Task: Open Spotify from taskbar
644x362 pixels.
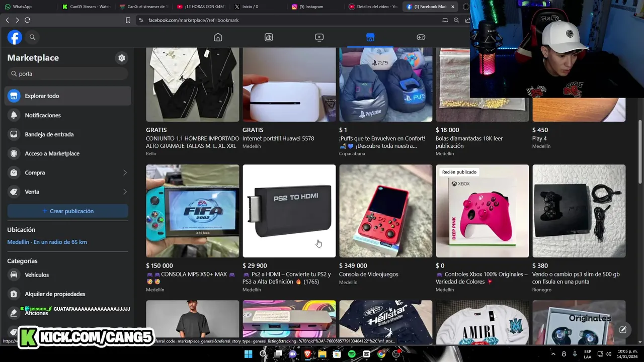Action: 352,354
